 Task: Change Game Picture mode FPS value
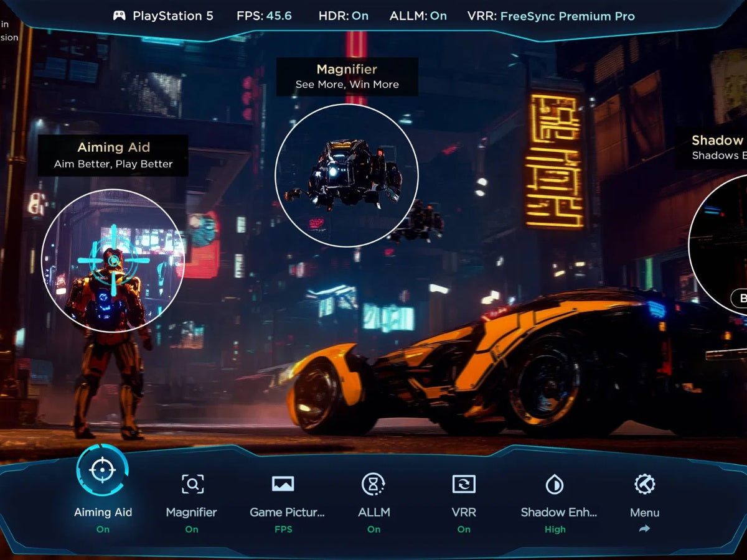coord(283,529)
